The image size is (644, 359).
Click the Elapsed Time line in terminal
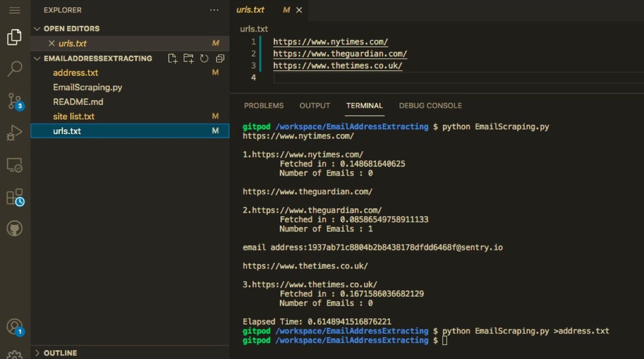tap(317, 321)
